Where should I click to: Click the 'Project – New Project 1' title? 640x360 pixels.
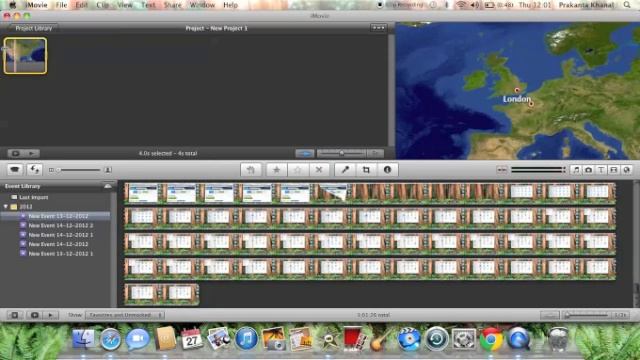(216, 28)
